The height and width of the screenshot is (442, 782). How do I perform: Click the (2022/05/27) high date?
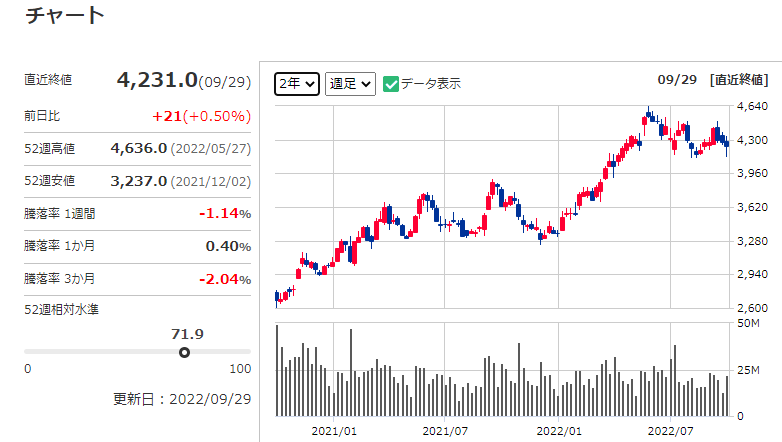[211, 149]
